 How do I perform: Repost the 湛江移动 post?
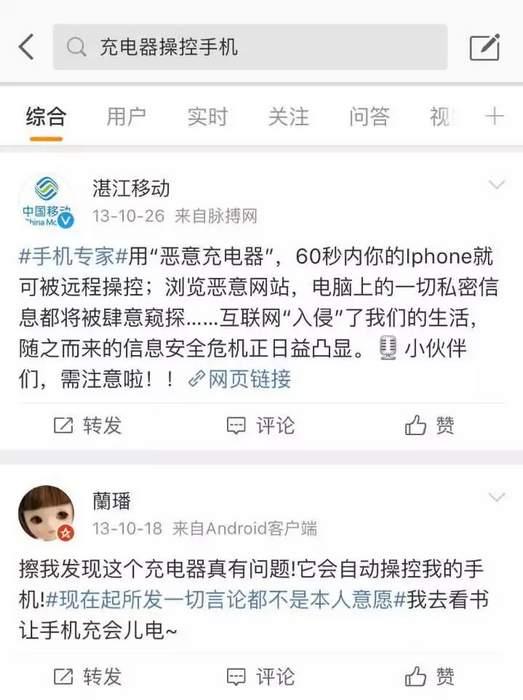click(87, 425)
